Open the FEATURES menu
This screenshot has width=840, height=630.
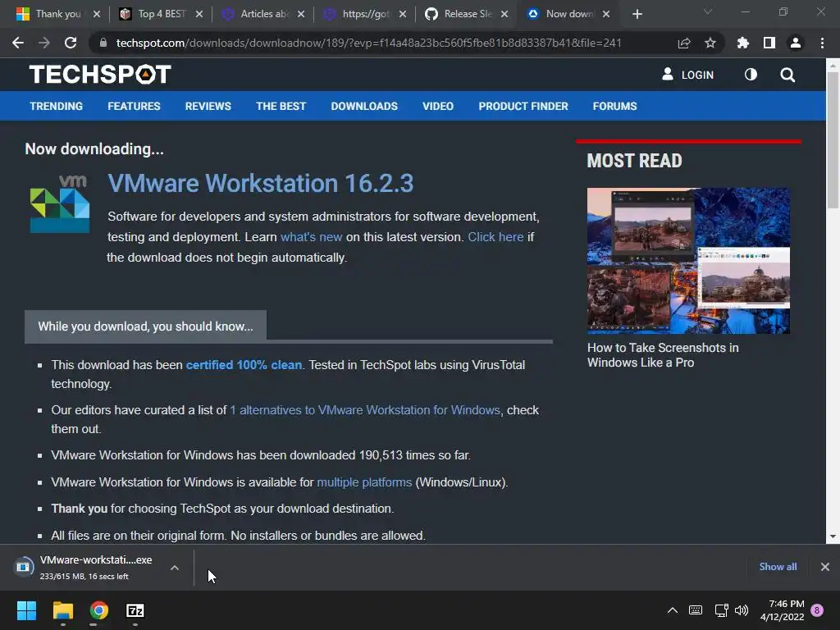(x=134, y=106)
